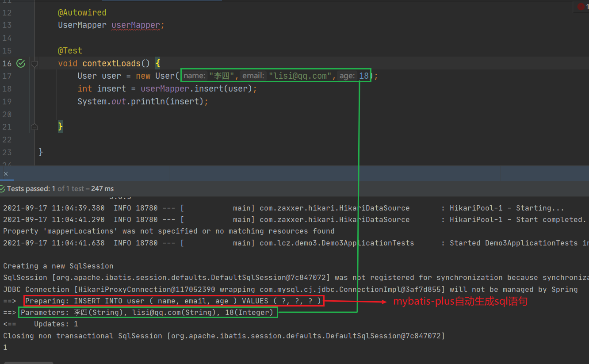The height and width of the screenshot is (364, 589).
Task: Click the 'Closing non transactional SqlSession' line
Action: coord(224,336)
